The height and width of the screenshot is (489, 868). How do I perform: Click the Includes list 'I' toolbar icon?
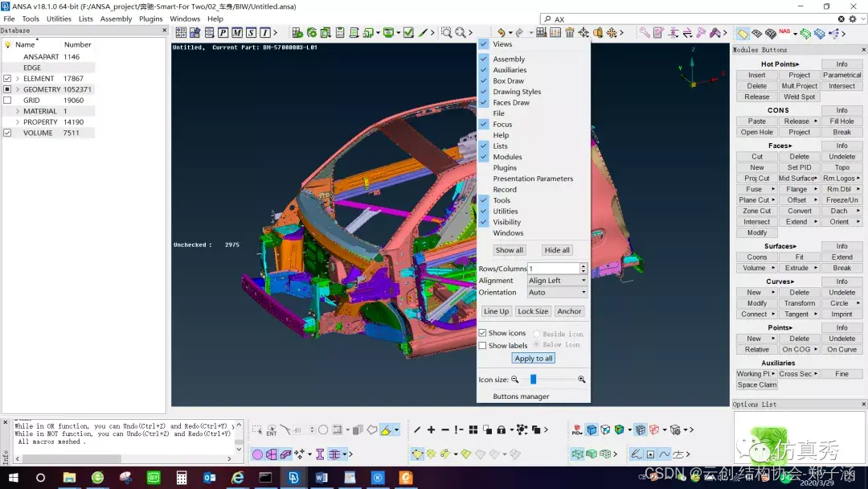(264, 33)
